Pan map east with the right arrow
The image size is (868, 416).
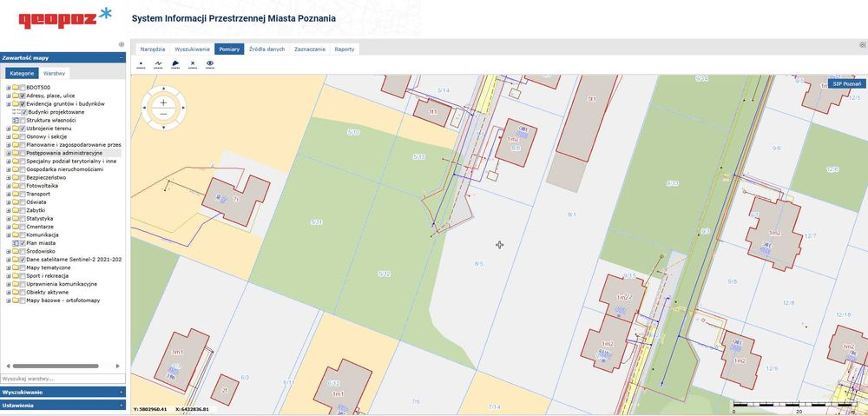[182, 109]
